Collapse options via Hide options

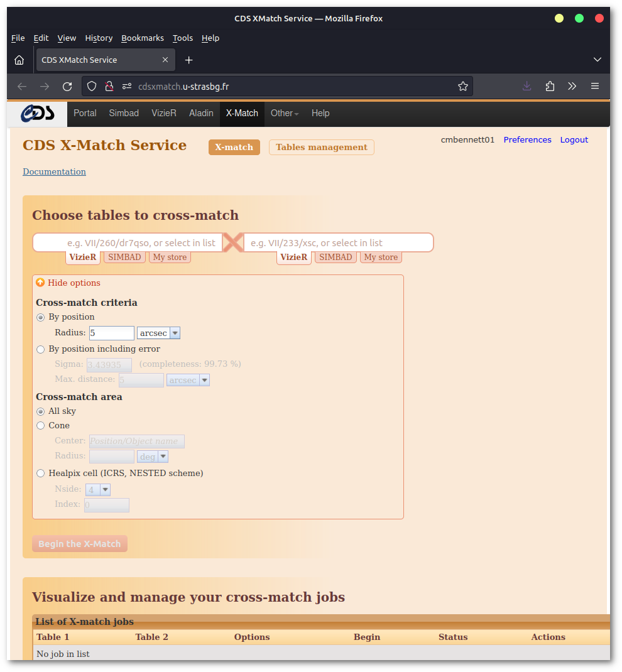coord(74,283)
